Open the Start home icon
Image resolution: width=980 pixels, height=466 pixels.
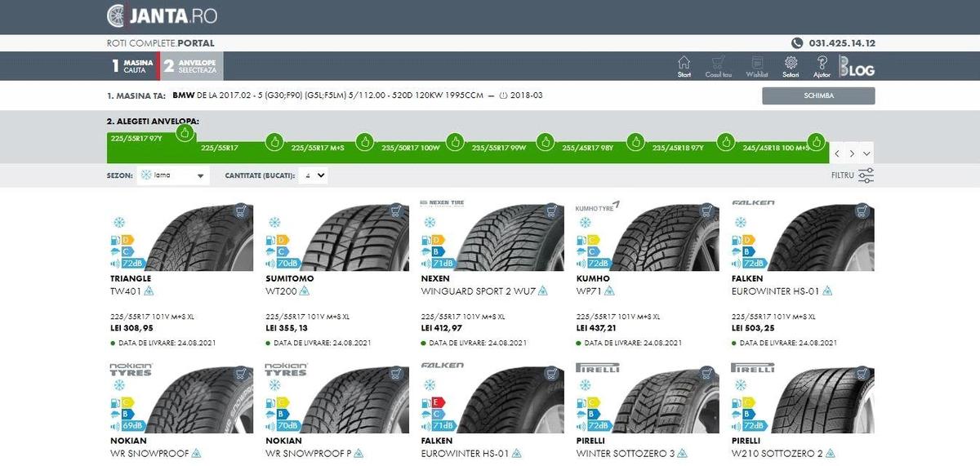click(684, 66)
